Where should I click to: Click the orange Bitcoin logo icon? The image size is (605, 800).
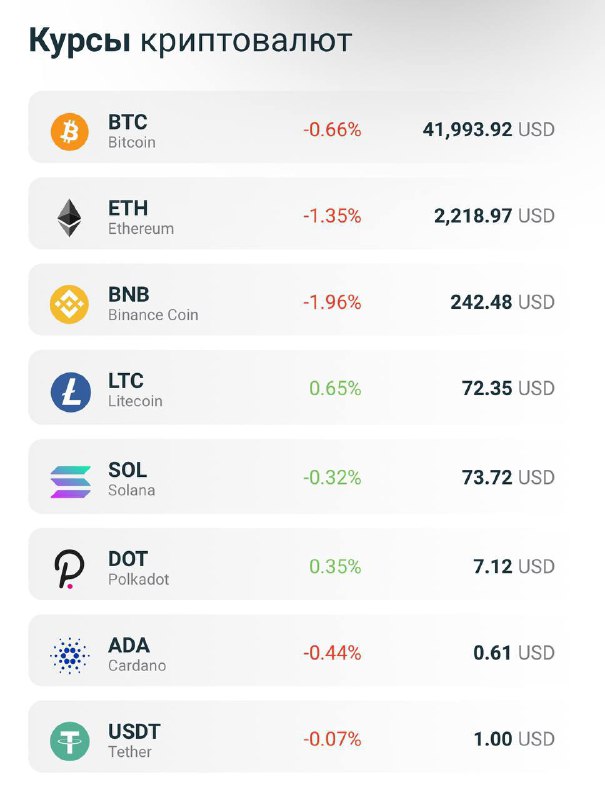[x=69, y=132]
